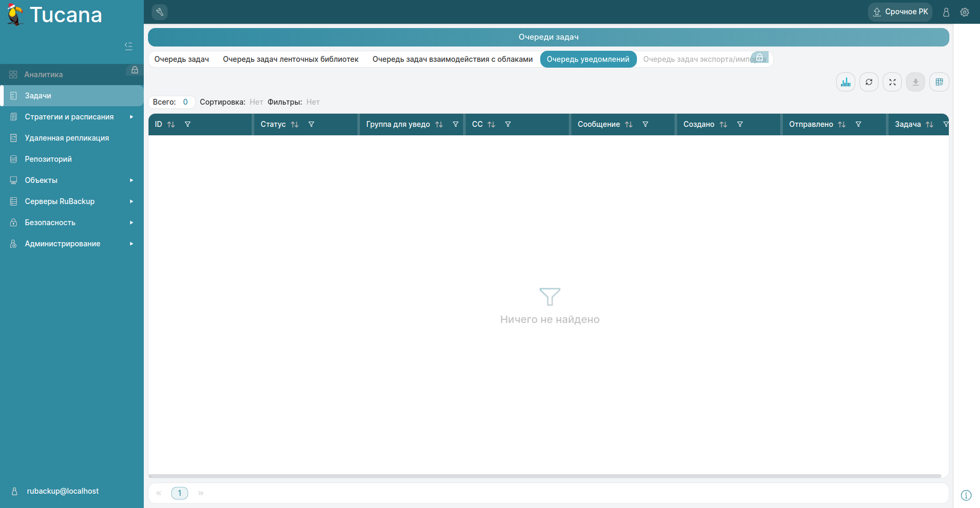Viewport: 980px width, 508px height.
Task: Open filter for Сообщение column
Action: coord(645,125)
